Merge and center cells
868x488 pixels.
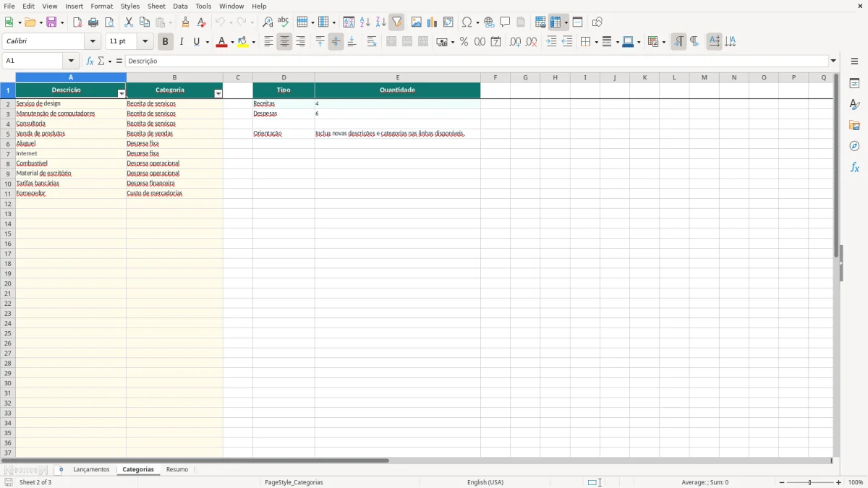click(x=391, y=42)
